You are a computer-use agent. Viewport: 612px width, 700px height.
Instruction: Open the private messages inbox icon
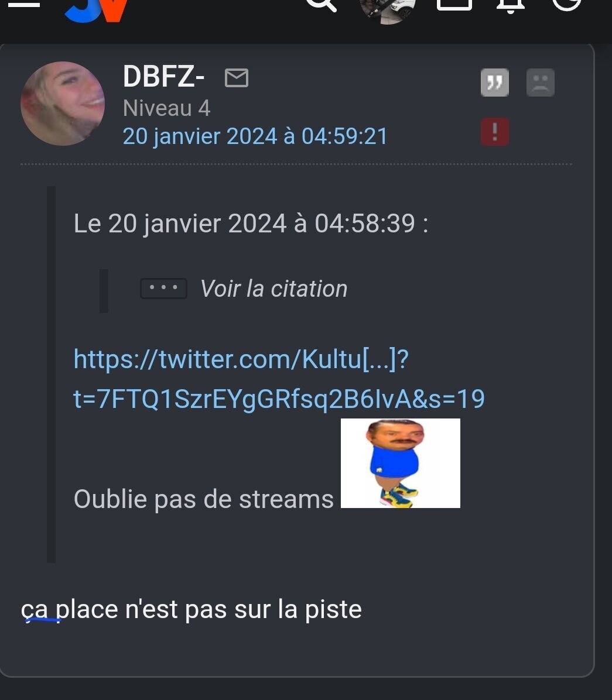454,5
